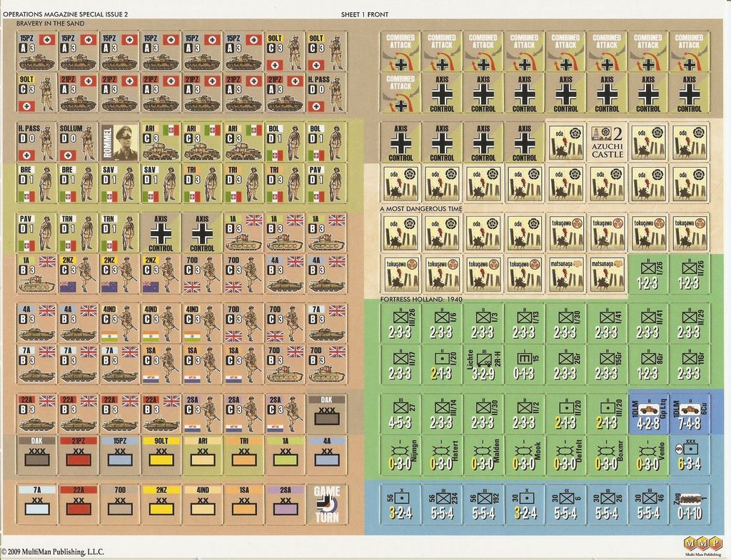Select the Game Turn marker counter
Image resolution: width=731 pixels, height=560 pixels.
pos(326,504)
